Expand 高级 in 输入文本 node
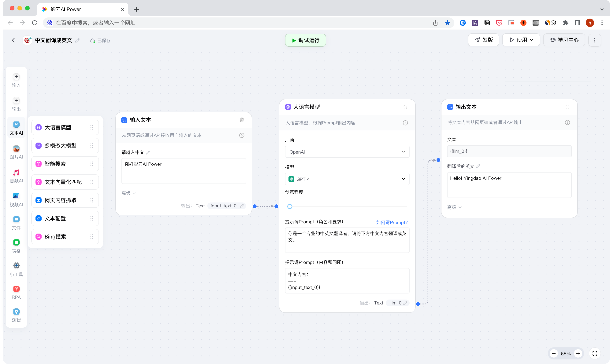Viewport: 610px width, 364px height. [x=128, y=193]
